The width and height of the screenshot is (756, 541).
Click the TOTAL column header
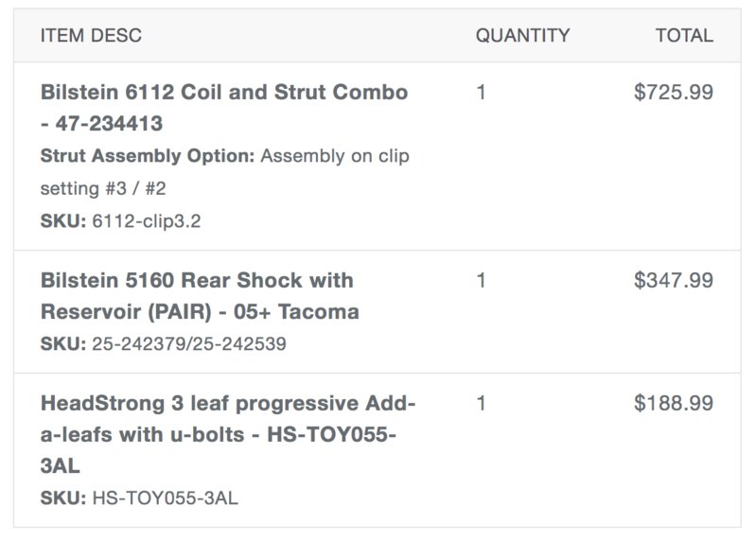684,36
